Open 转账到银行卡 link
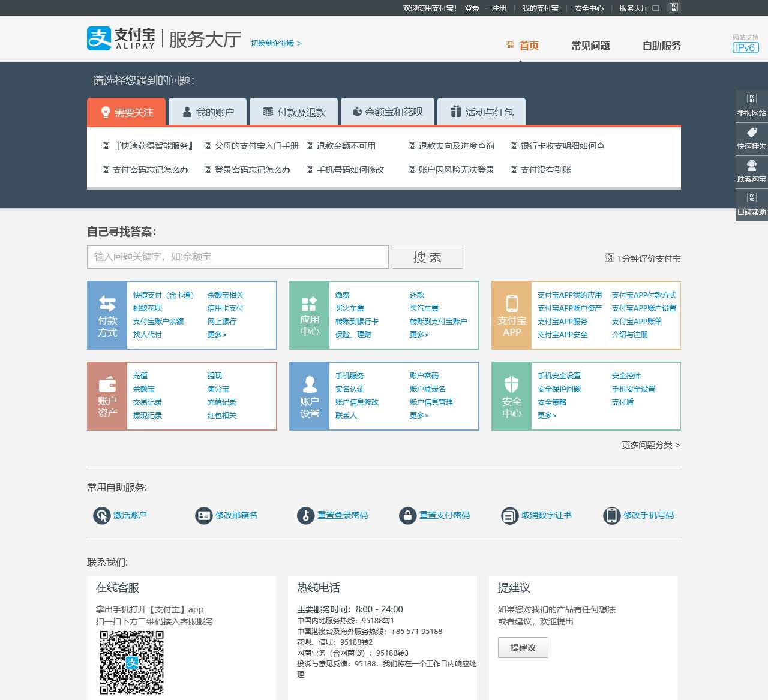Screen dimensions: 768x700 tap(357, 322)
